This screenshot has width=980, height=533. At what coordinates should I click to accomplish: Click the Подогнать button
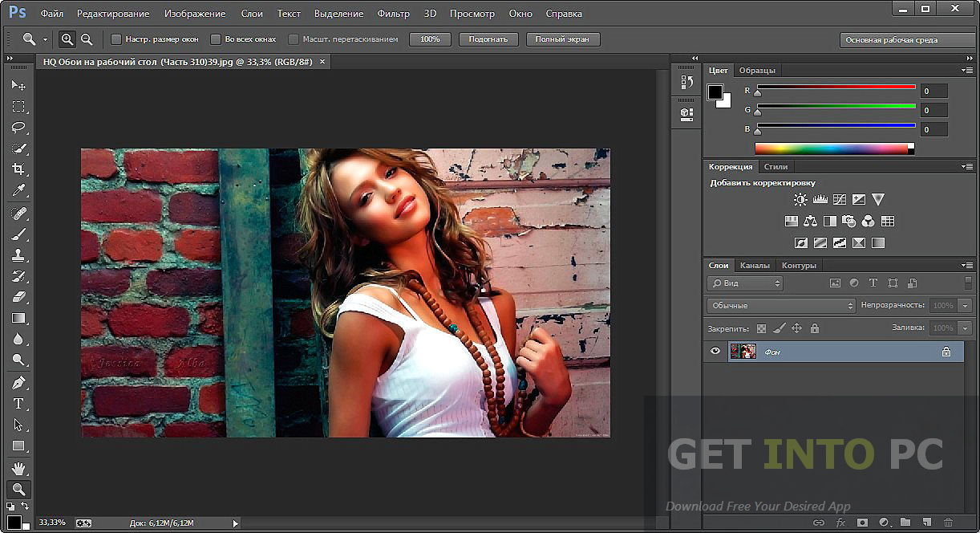tap(488, 39)
